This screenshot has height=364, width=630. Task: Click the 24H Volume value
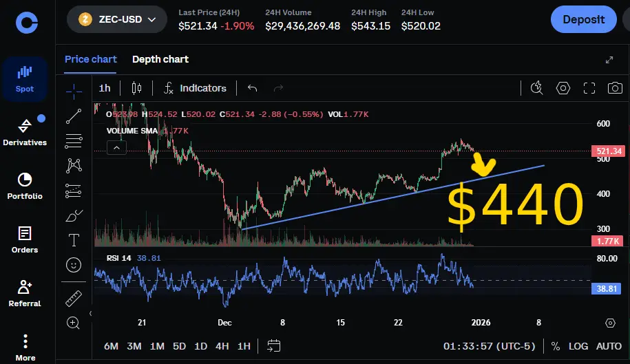point(302,26)
